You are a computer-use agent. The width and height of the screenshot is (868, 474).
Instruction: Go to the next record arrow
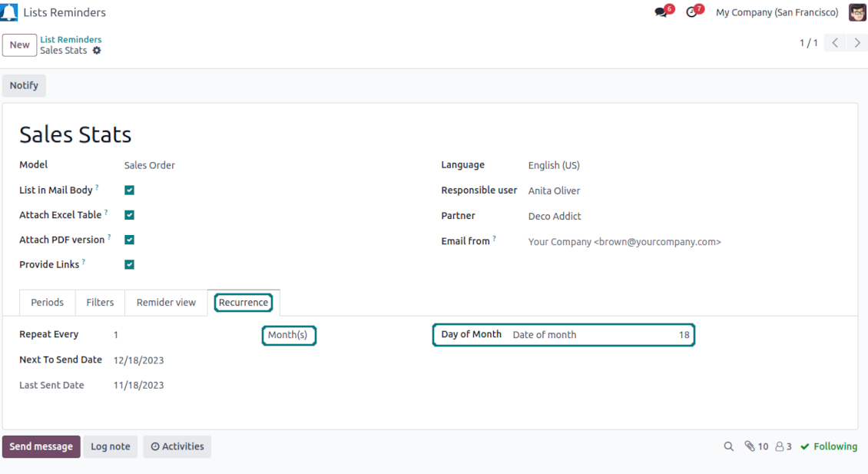857,43
